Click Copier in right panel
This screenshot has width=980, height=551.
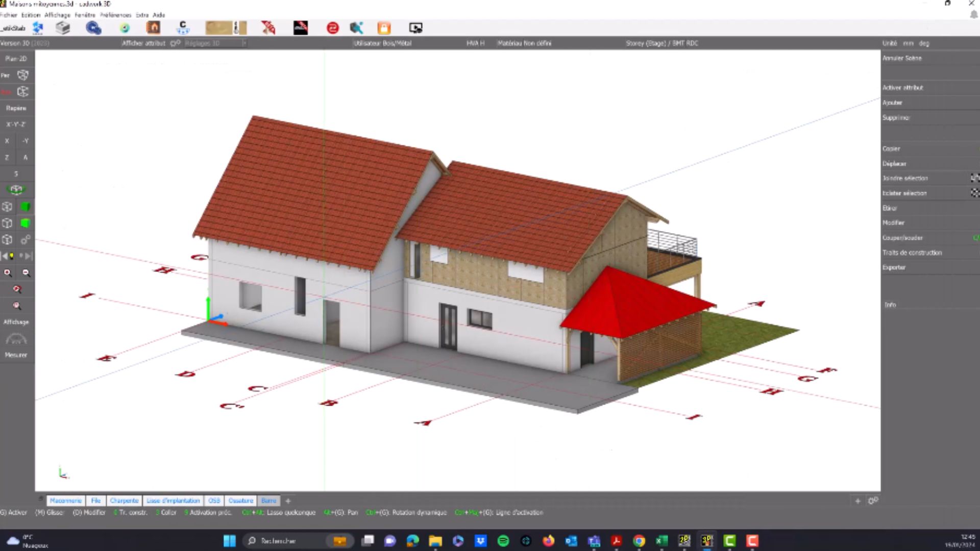(891, 148)
